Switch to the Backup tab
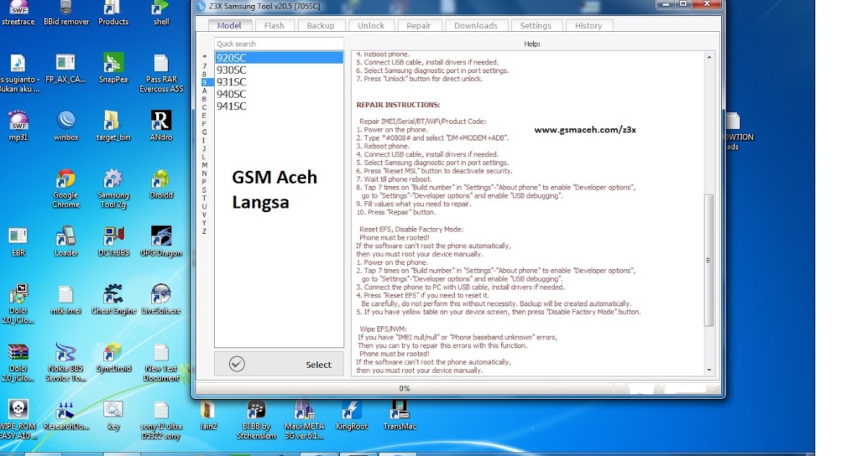Screen dimensions: 868x456 click(x=320, y=25)
